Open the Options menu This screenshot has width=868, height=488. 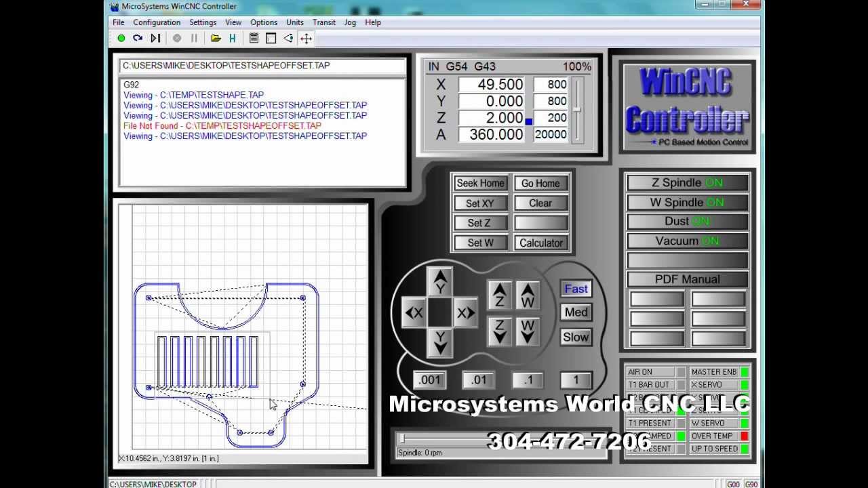pyautogui.click(x=264, y=22)
